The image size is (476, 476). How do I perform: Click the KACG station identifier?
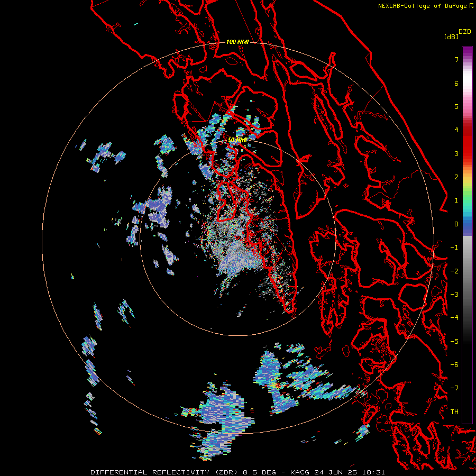coord(300,472)
